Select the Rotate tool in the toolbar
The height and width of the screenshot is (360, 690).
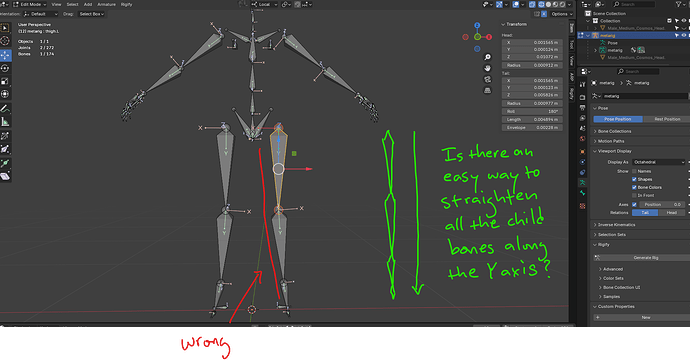[x=5, y=68]
